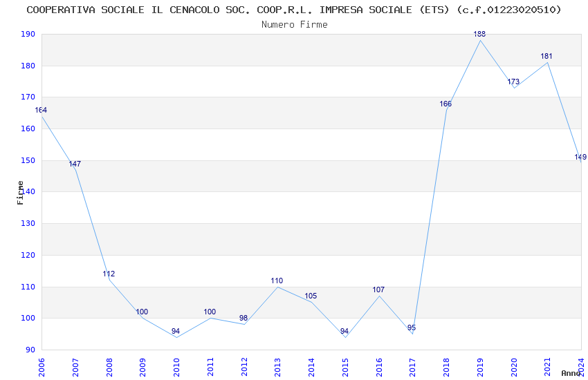Screen dimensions: 588x380
Task: Click the data label 100 for 2011
Action: 210,312
